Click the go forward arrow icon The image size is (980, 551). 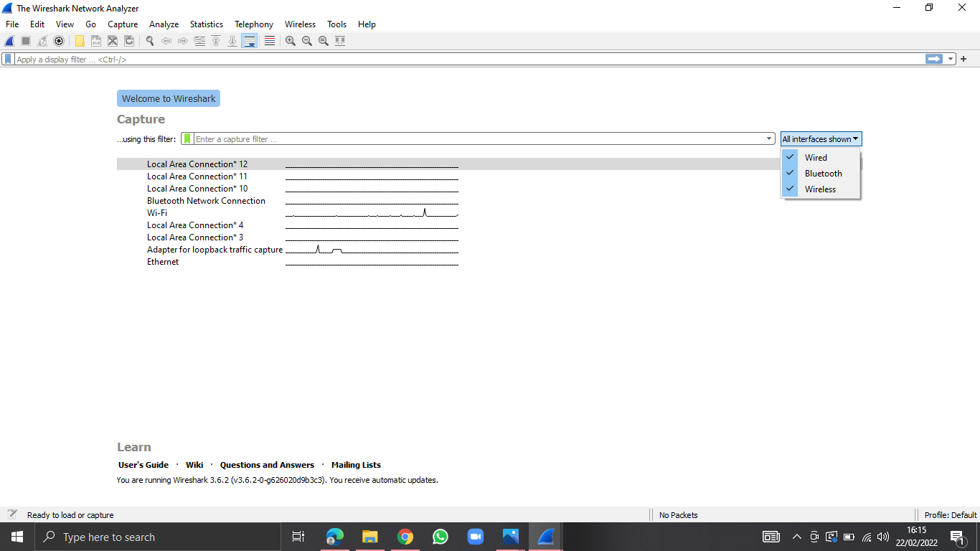click(183, 41)
